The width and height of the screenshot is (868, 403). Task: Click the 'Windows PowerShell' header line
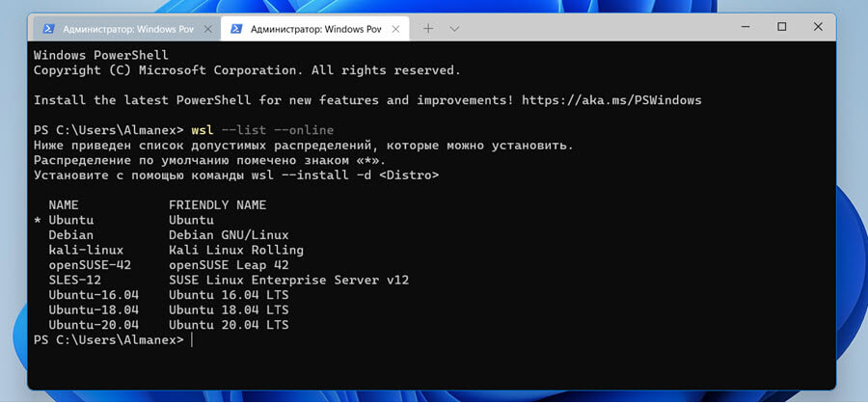[x=100, y=55]
